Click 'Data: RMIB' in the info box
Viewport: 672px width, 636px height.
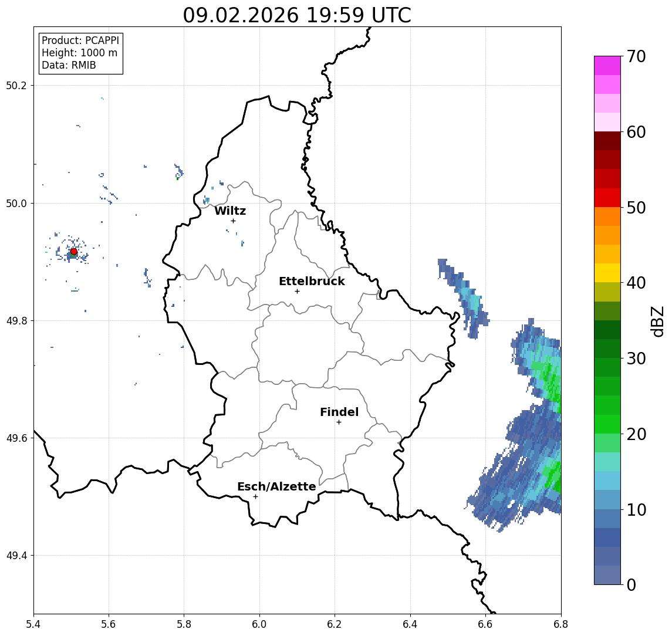click(69, 65)
